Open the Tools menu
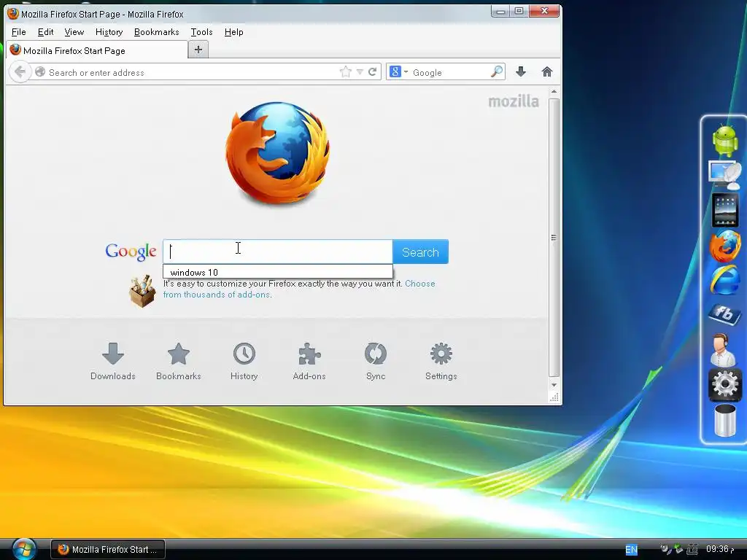Screen dimensions: 747x560 click(201, 32)
